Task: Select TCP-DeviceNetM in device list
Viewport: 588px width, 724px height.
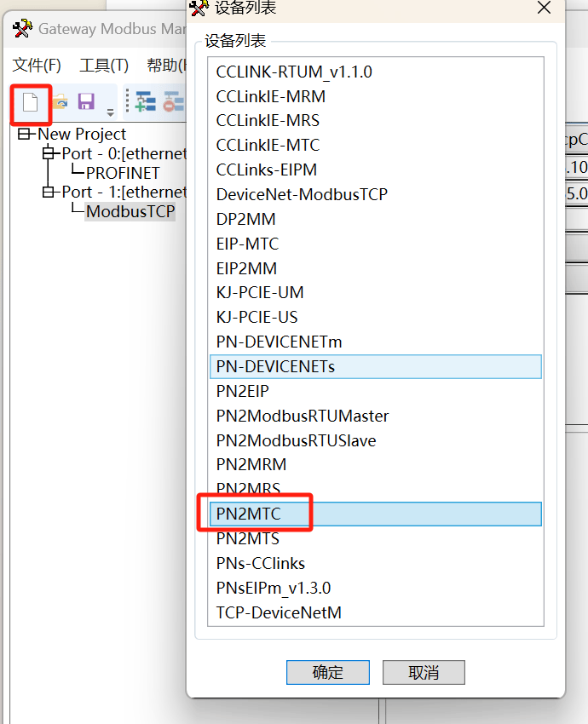Action: coord(376,612)
